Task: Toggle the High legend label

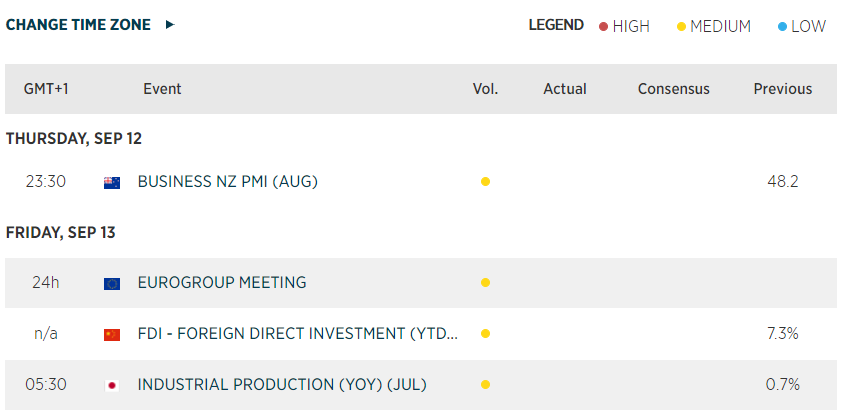Action: coord(631,27)
